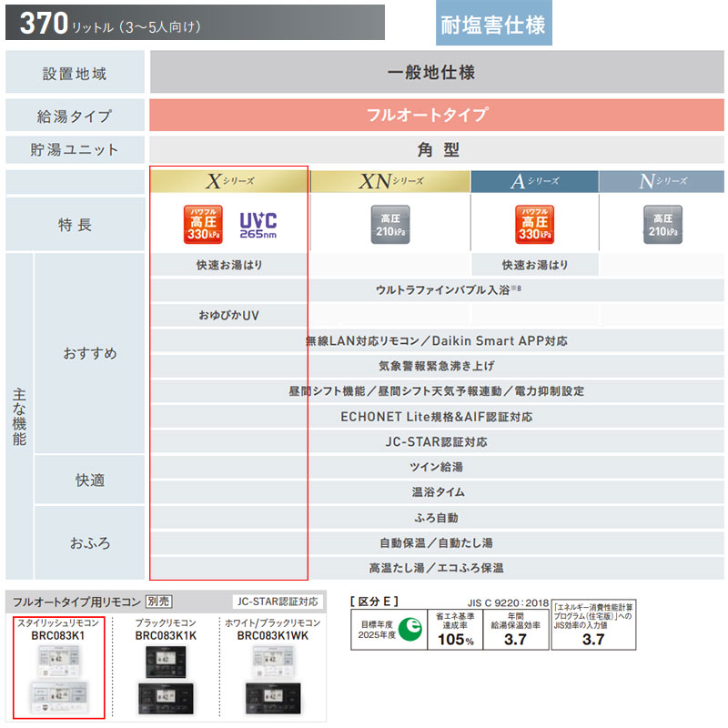The height and width of the screenshot is (728, 728).
Task: Click the JC-STAR認証対応 badge above remotes
Action: [278, 602]
